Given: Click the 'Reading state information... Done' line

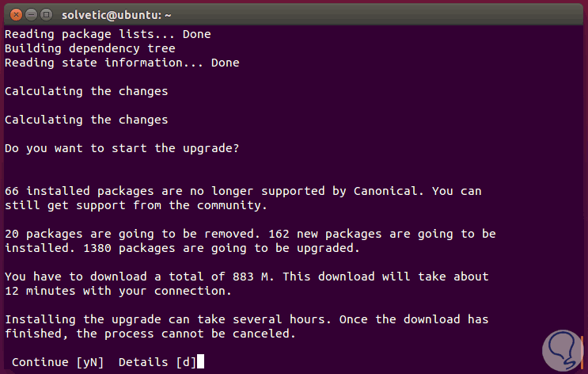Looking at the screenshot, I should pyautogui.click(x=122, y=63).
